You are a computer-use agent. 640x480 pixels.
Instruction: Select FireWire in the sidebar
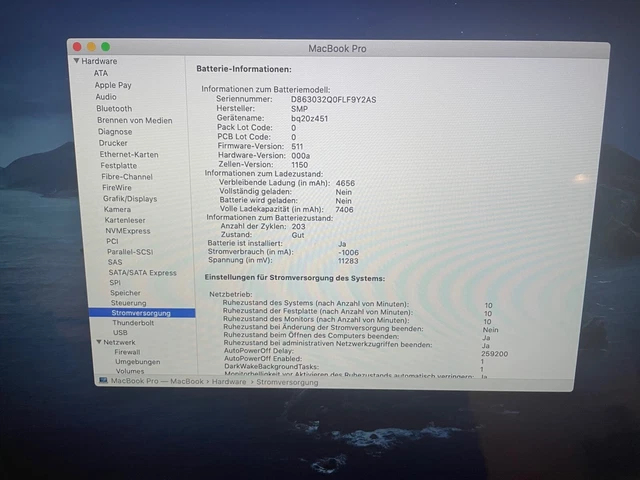(x=117, y=188)
